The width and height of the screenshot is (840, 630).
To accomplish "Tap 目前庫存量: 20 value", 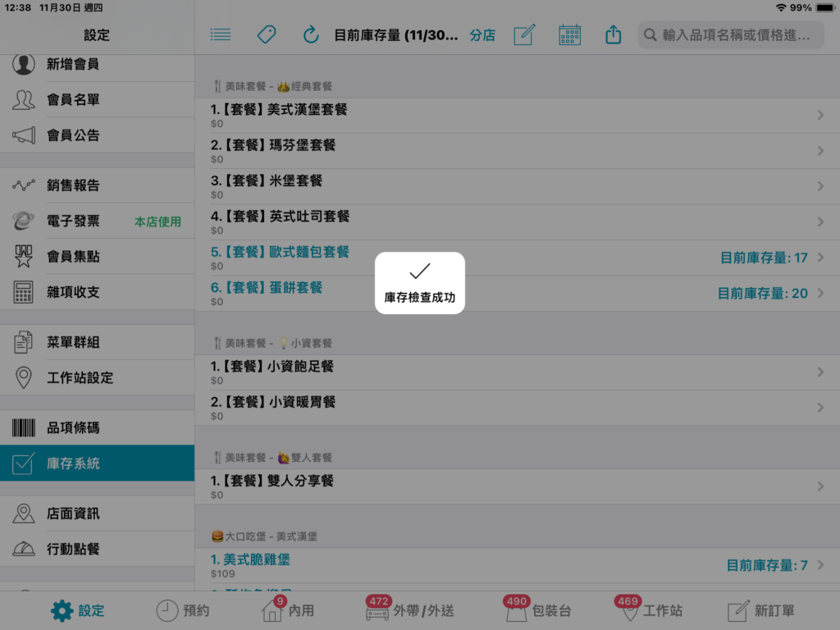I will (x=762, y=294).
